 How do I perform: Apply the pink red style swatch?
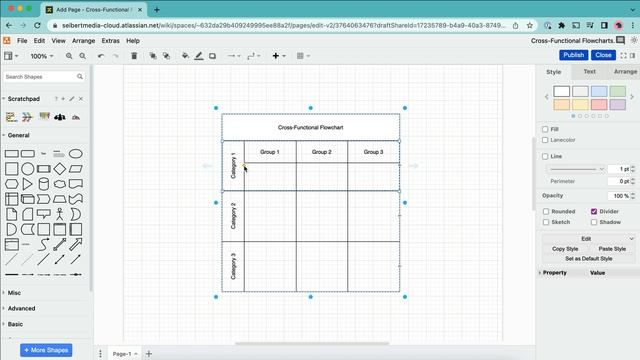[x=599, y=104]
